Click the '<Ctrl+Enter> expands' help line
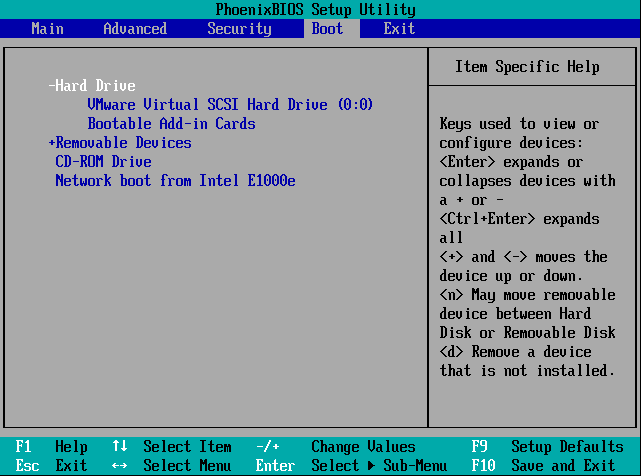Screen dimensions: 641x476 tap(519, 219)
